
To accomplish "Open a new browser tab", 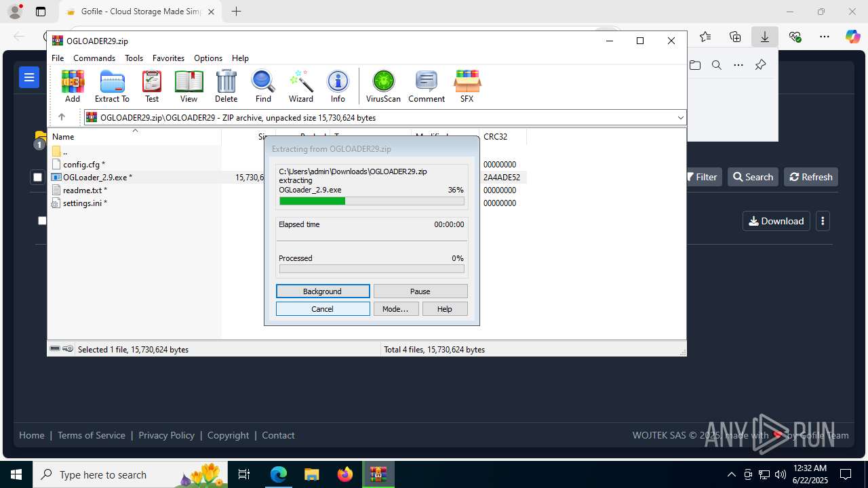I will tap(236, 12).
